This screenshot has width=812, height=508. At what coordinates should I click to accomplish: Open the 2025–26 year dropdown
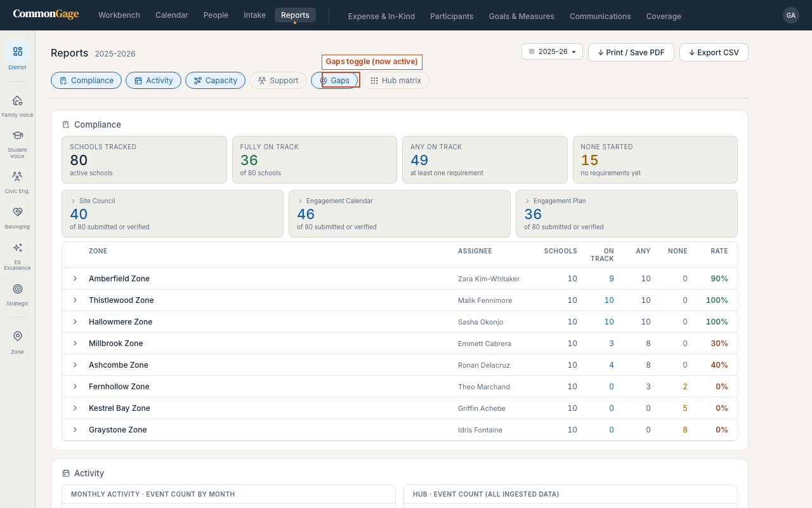tap(552, 51)
